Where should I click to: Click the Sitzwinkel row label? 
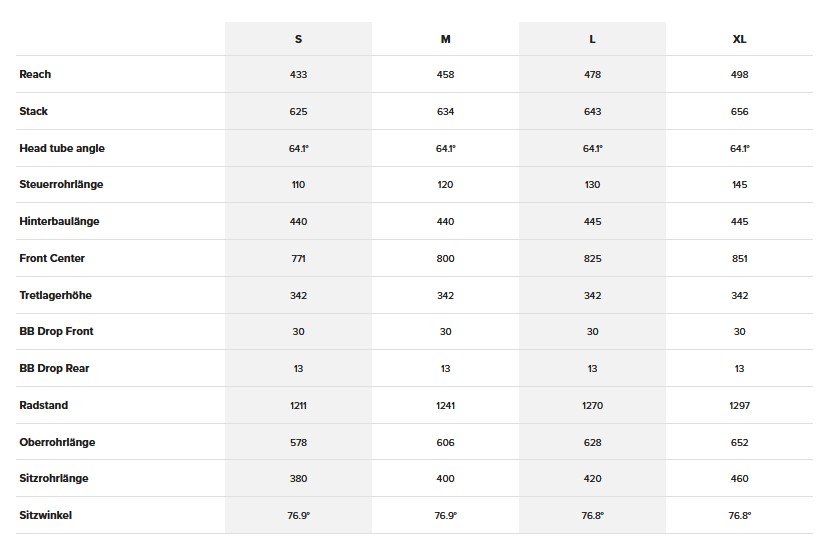tap(46, 515)
